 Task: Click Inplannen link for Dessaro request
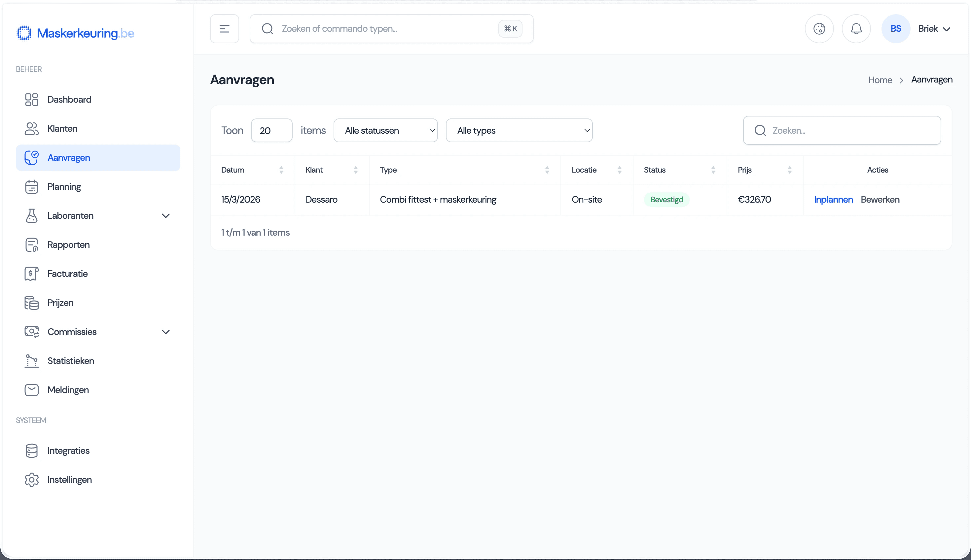tap(833, 200)
